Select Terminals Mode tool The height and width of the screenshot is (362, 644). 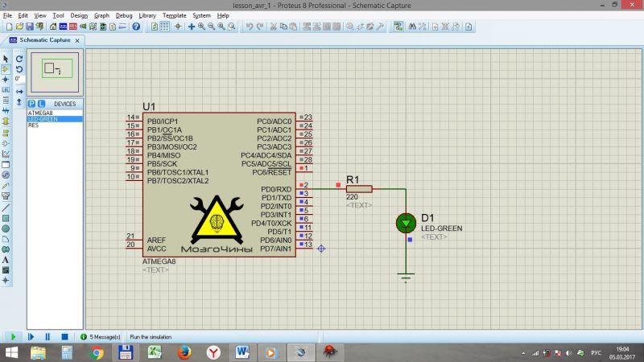point(6,133)
